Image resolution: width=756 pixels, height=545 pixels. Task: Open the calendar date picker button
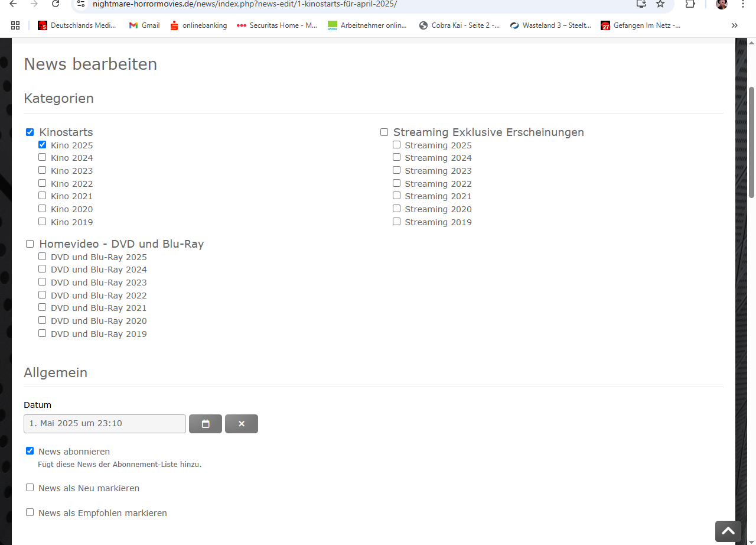tap(206, 424)
